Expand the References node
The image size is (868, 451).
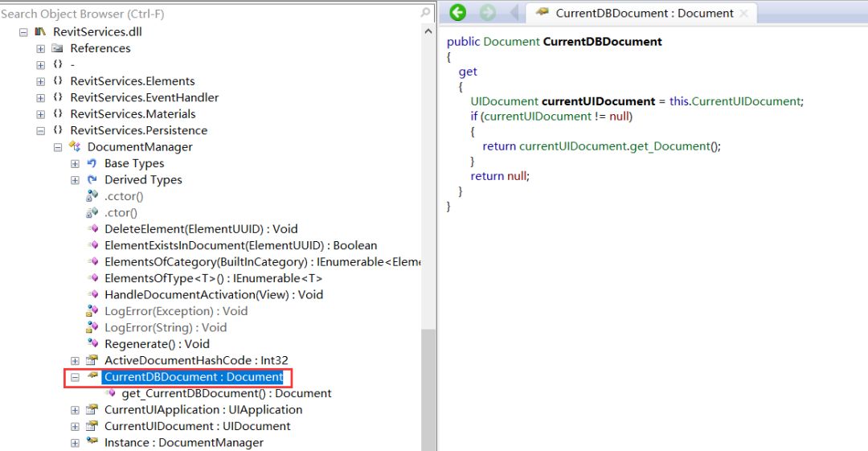(x=40, y=49)
